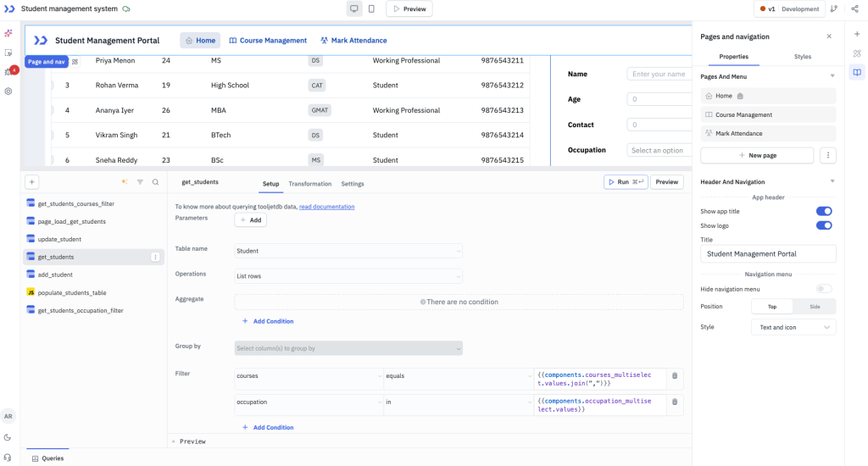Open query filter icon in query panel
868x466 pixels.
pos(140,182)
